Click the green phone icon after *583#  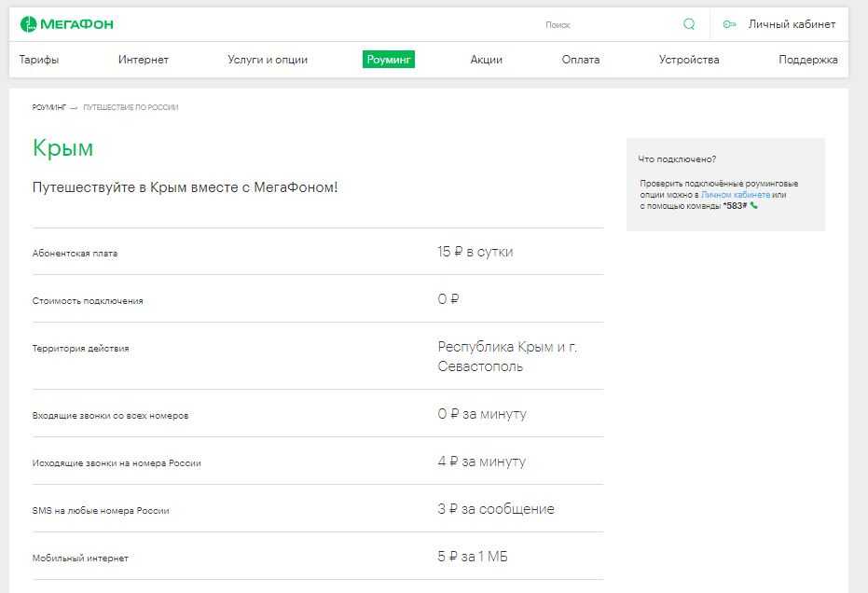click(x=754, y=206)
